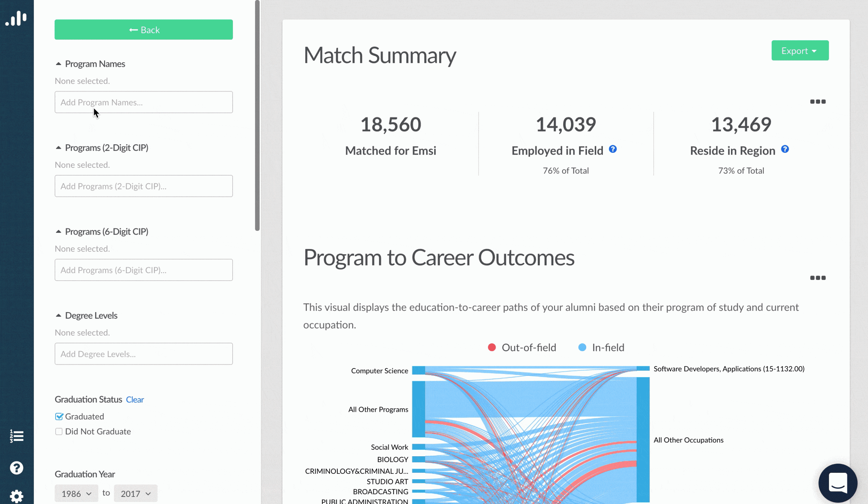The image size is (868, 504).
Task: Collapse the Degree Levels filter section
Action: [59, 315]
